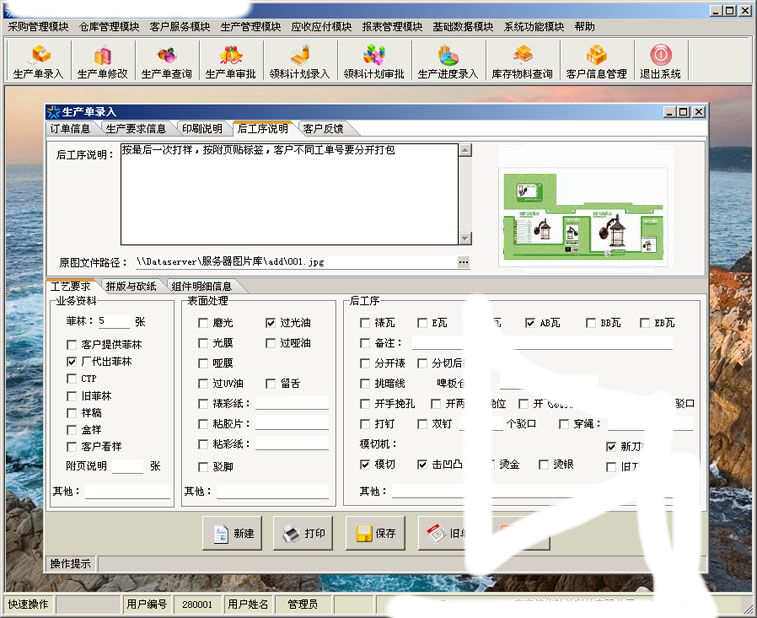The image size is (757, 618).
Task: Tick the 客户提供菲林 checkbox
Action: (71, 345)
